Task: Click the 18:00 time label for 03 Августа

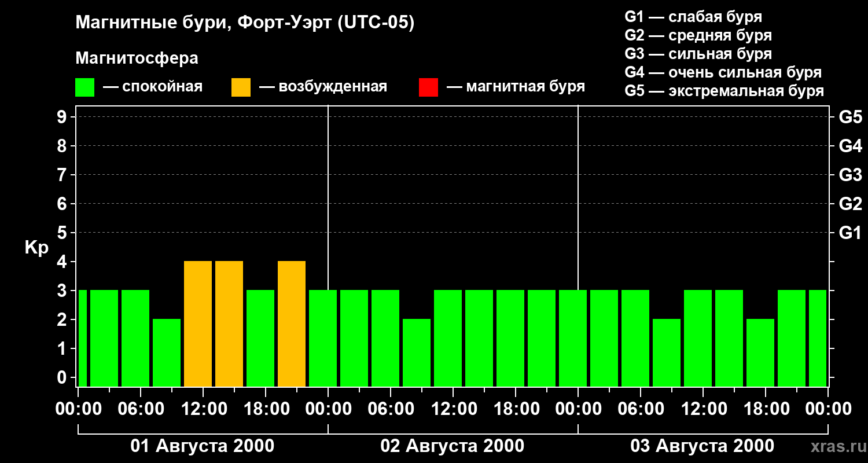Action: 766,409
